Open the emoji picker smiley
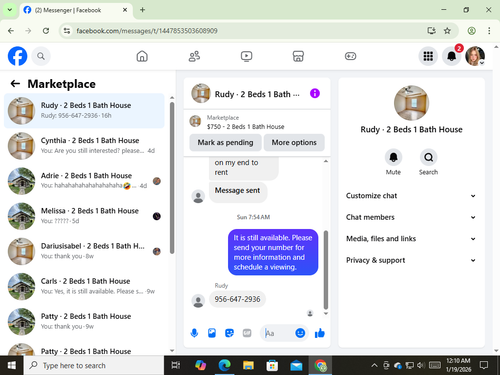 pyautogui.click(x=300, y=333)
